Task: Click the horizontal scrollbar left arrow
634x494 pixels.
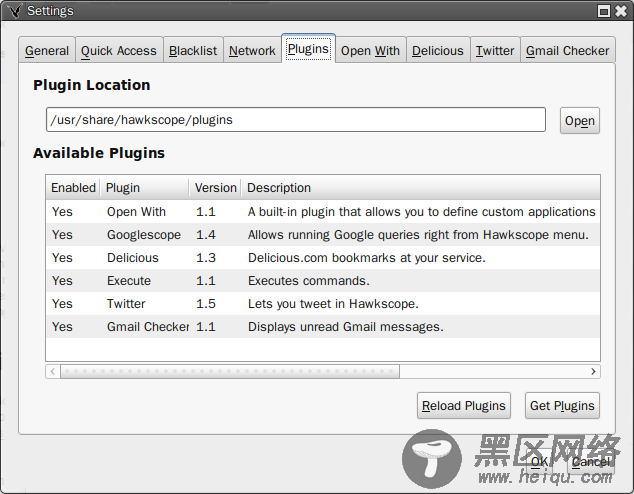Action: [53, 372]
